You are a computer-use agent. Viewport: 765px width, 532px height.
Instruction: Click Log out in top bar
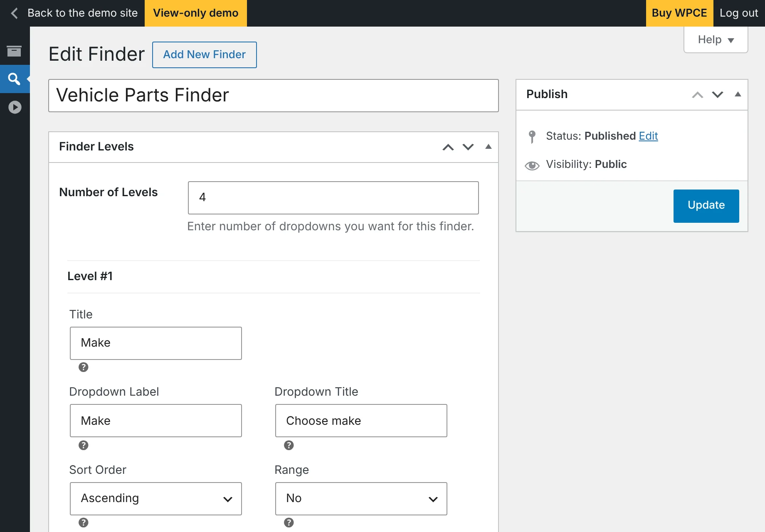[x=739, y=13]
